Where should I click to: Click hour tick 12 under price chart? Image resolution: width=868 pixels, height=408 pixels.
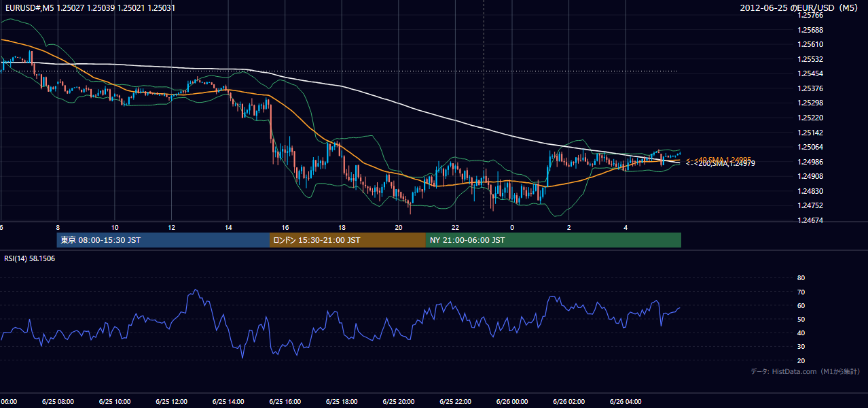[171, 227]
